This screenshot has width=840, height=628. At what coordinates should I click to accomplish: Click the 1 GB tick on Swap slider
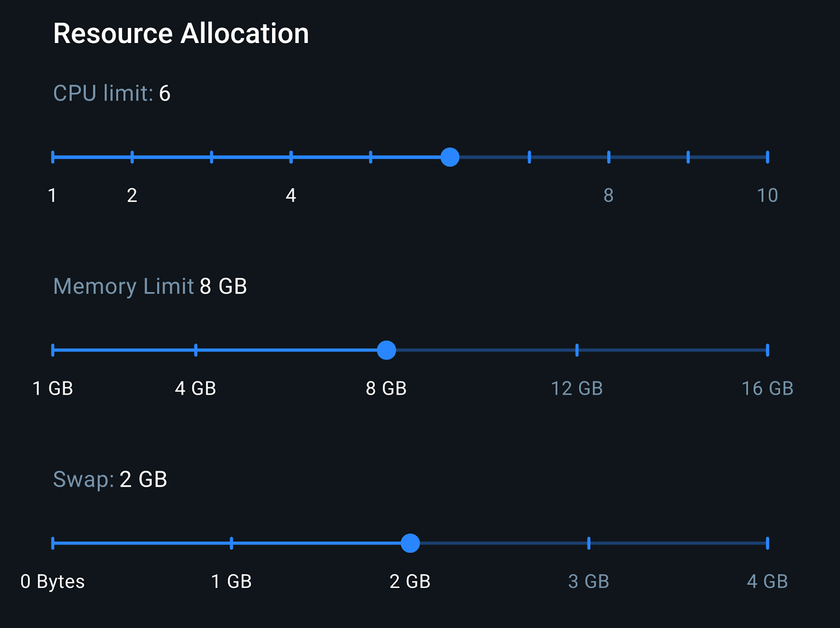pos(231,544)
